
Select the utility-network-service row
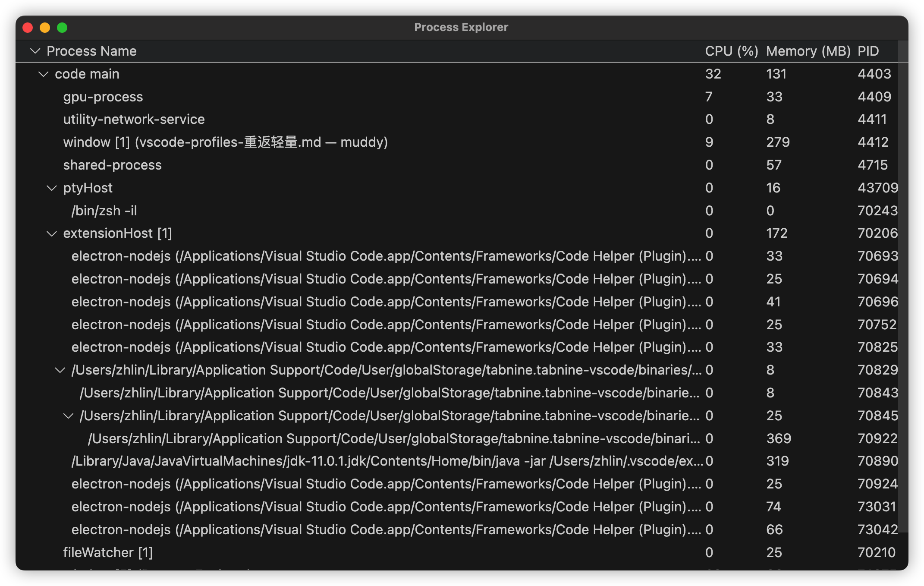(x=134, y=120)
